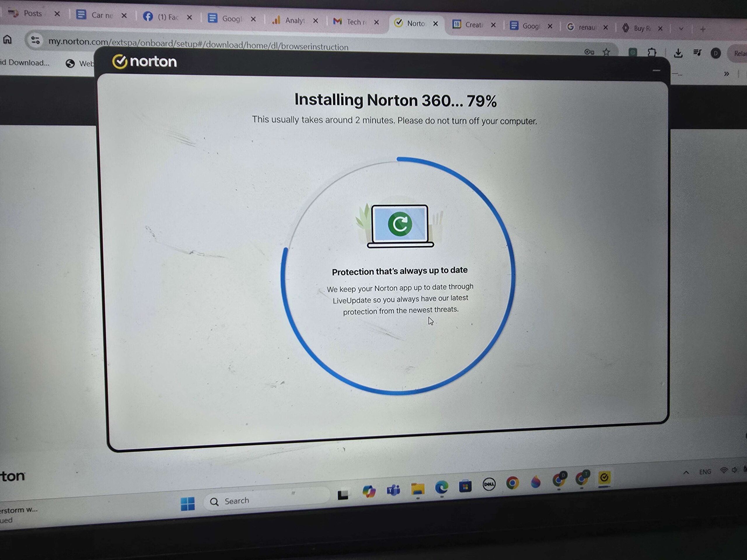Open the Windows Start menu

[x=187, y=504]
